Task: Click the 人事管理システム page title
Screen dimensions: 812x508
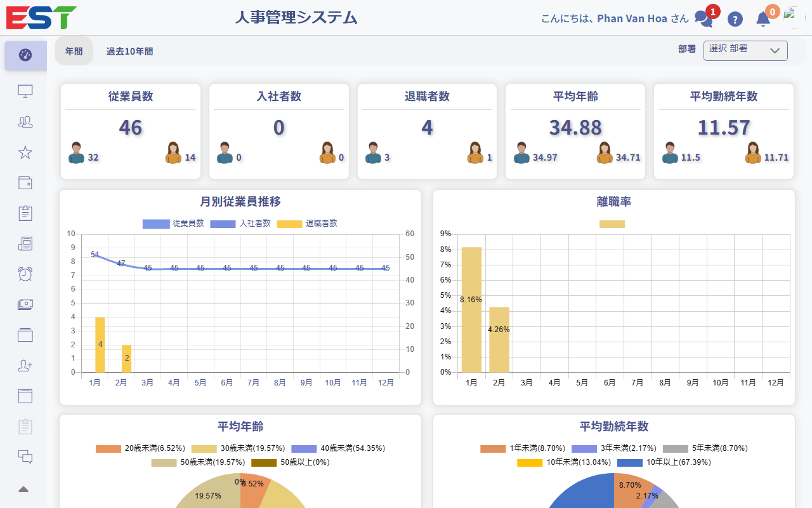Action: [296, 18]
